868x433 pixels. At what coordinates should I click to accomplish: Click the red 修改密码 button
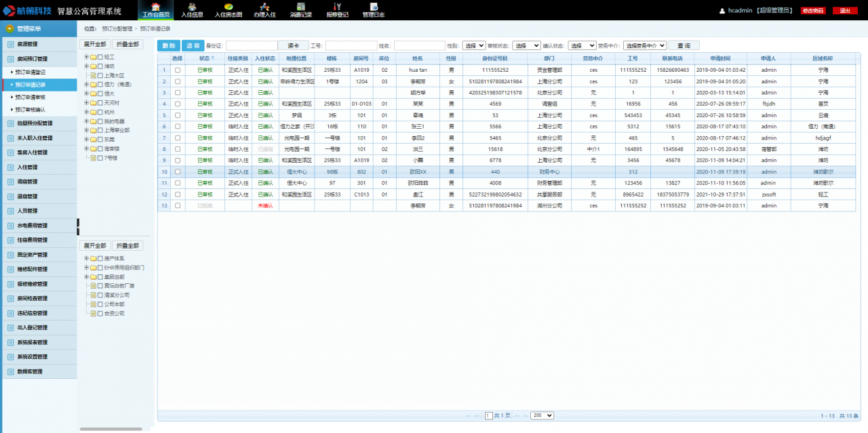pyautogui.click(x=812, y=11)
